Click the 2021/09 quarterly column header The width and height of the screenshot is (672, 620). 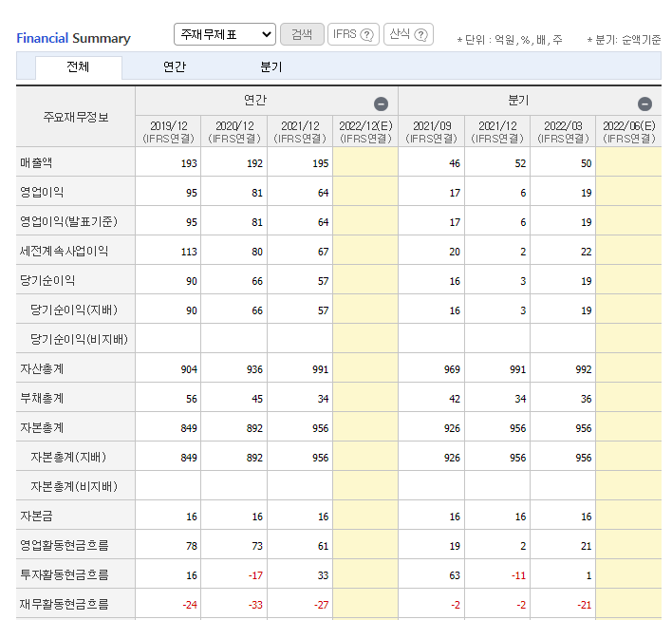coord(432,132)
